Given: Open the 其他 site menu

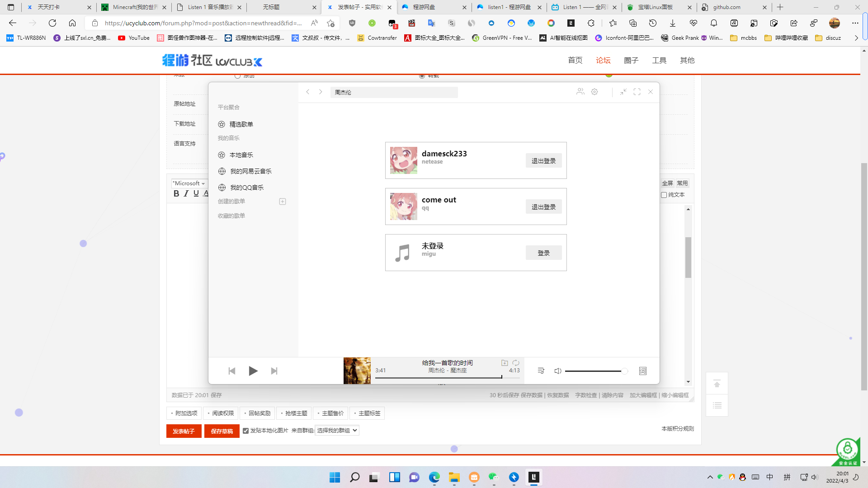Looking at the screenshot, I should point(687,60).
